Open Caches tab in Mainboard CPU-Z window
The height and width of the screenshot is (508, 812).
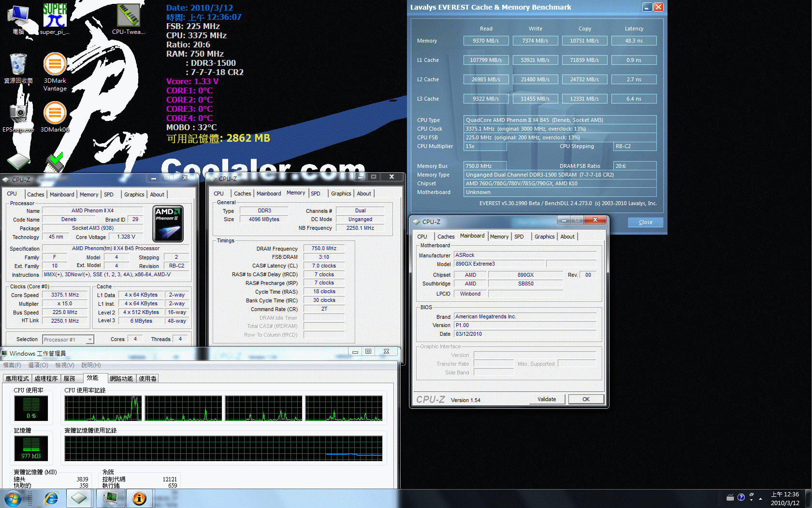[446, 237]
